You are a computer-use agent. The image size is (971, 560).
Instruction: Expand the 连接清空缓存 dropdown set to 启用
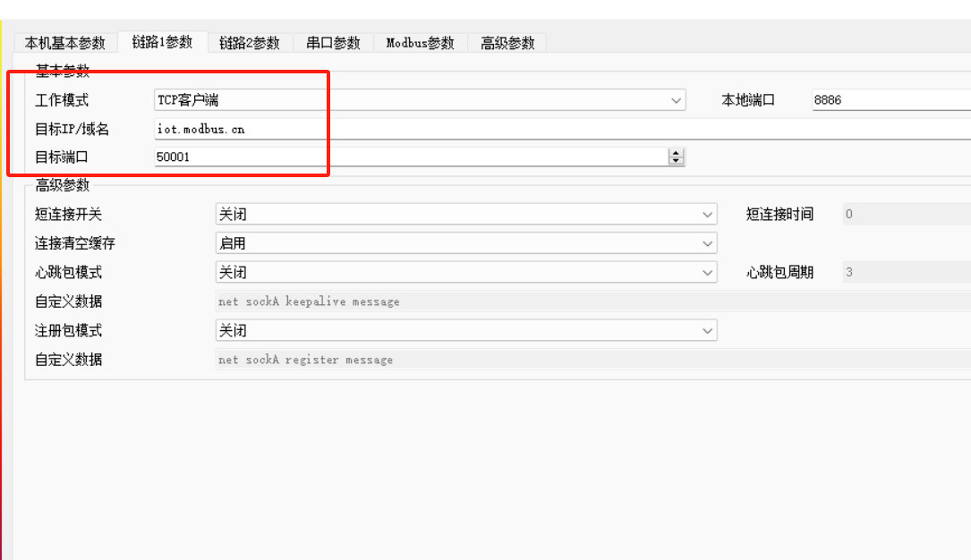(707, 242)
